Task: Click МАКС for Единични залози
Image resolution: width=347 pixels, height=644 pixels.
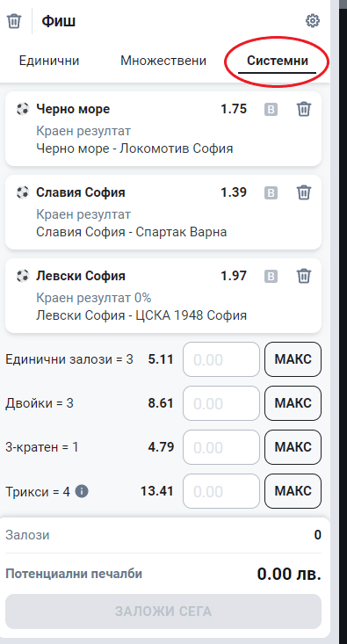Action: 293,359
